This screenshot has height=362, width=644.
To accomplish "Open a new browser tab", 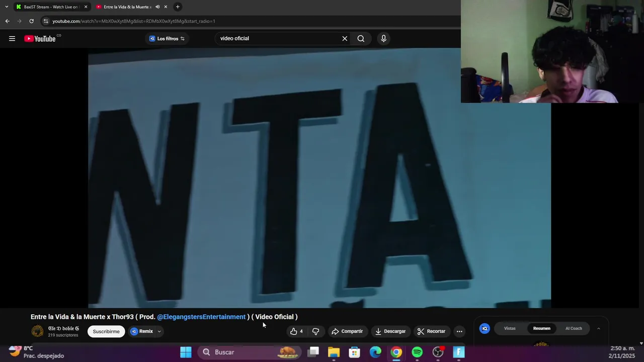I will [178, 7].
